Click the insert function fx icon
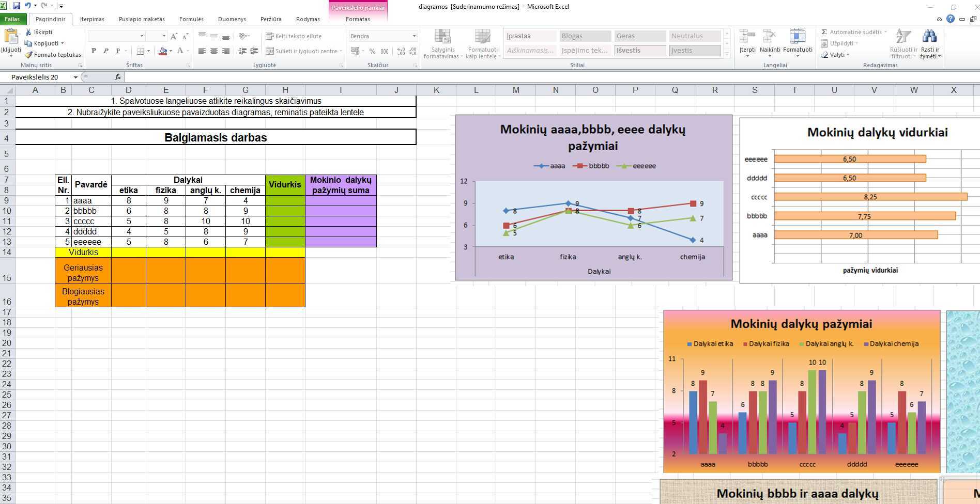The height and width of the screenshot is (504, 980). coord(118,77)
